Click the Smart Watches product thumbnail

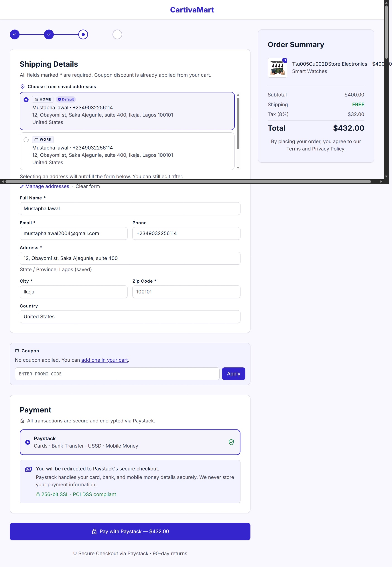[277, 68]
